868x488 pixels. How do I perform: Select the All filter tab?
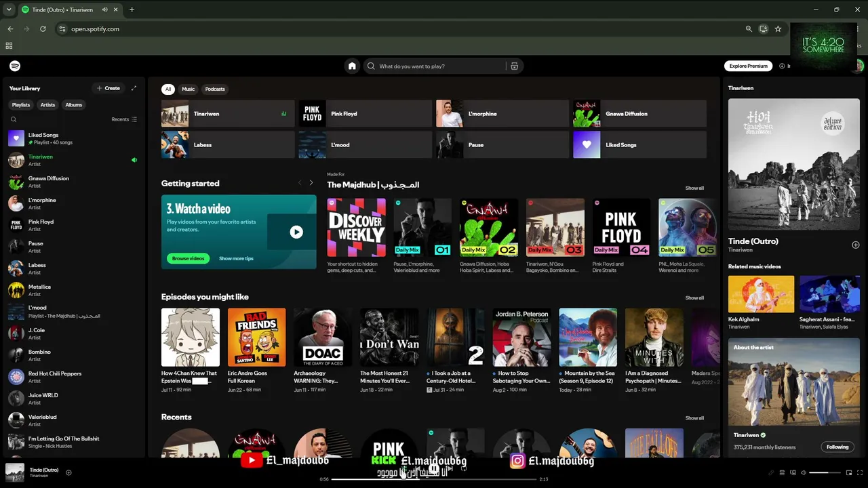pyautogui.click(x=168, y=89)
